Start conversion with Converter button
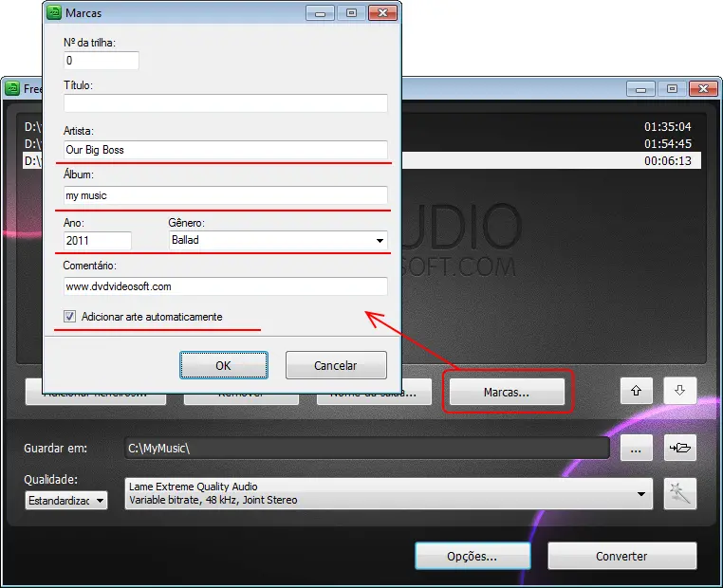 coord(622,556)
